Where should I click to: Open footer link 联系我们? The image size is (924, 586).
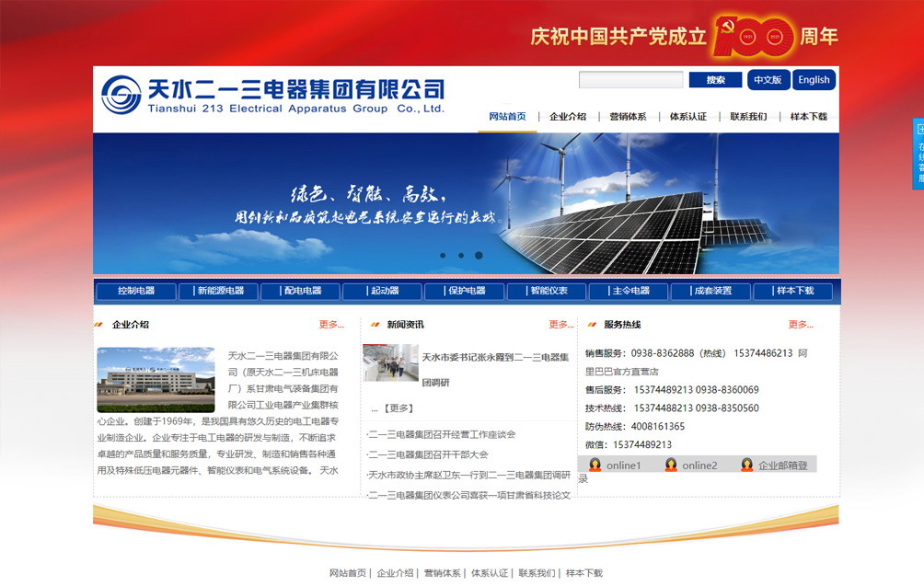[x=537, y=573]
